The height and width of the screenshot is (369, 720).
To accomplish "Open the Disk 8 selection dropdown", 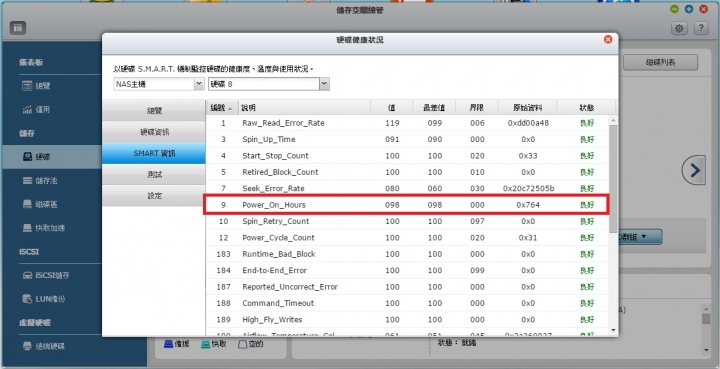I will [x=269, y=84].
